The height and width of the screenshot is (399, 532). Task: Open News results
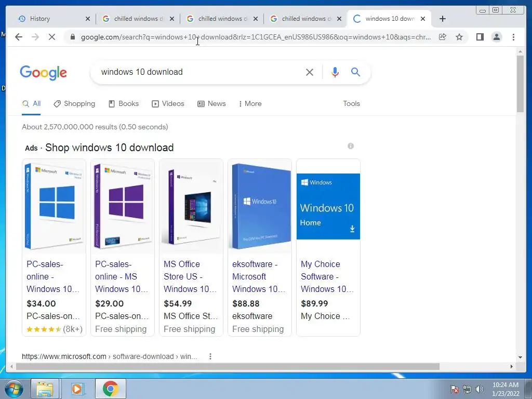point(211,103)
